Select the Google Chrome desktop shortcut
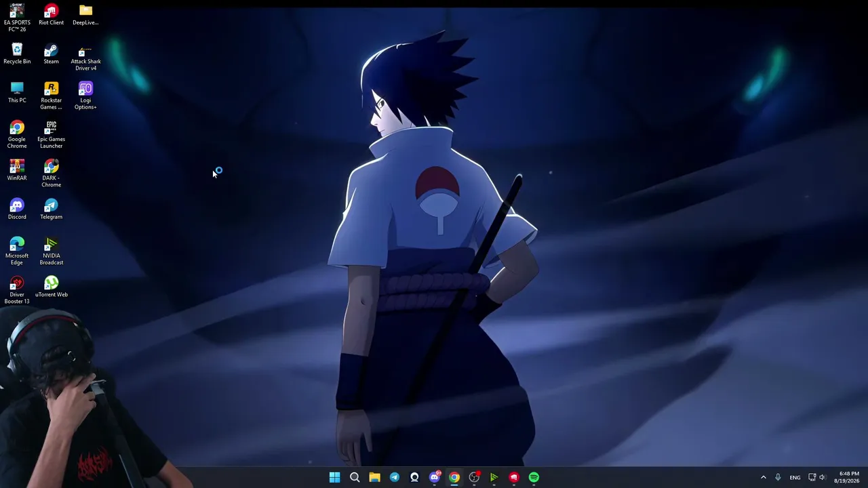This screenshot has height=488, width=868. coord(17,135)
